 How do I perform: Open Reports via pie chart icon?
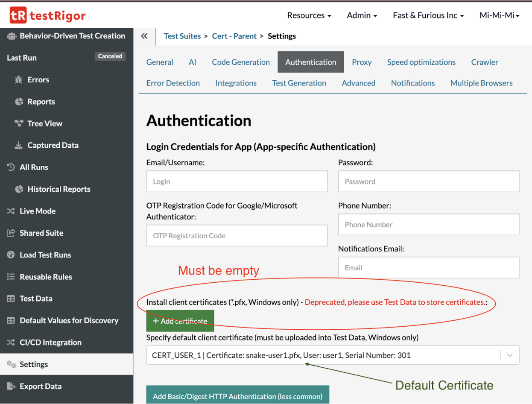(18, 102)
